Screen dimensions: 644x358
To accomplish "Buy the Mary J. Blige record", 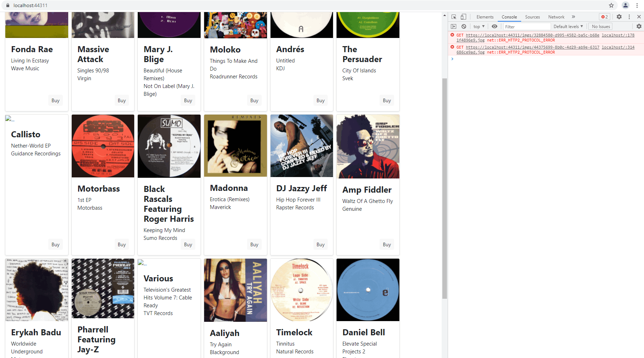I will pos(188,100).
